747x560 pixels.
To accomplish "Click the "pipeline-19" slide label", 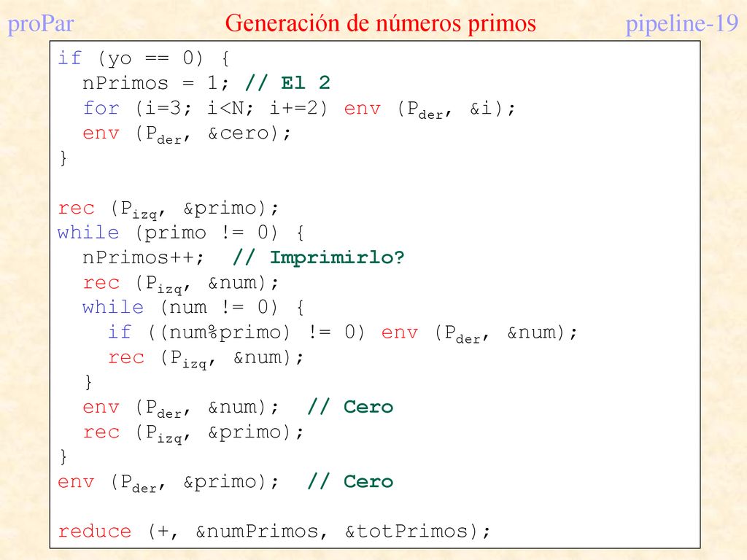I will 682,24.
